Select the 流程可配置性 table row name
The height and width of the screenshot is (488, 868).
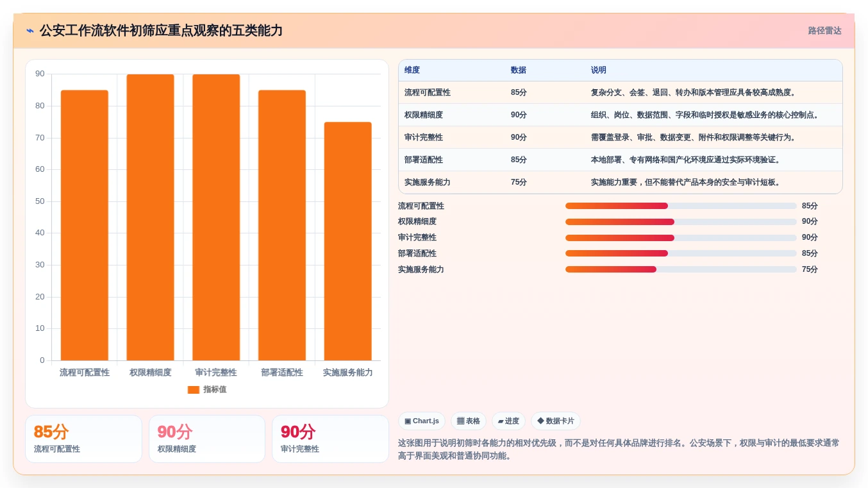(427, 93)
